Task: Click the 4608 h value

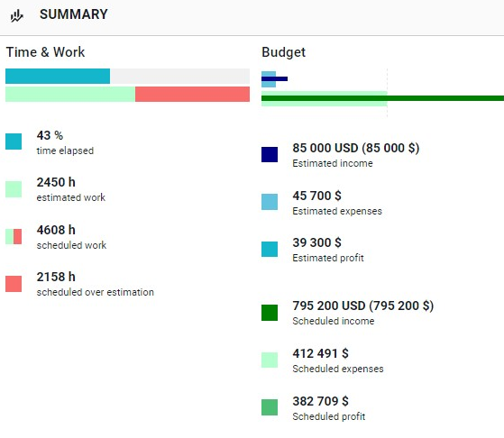Action: click(56, 230)
